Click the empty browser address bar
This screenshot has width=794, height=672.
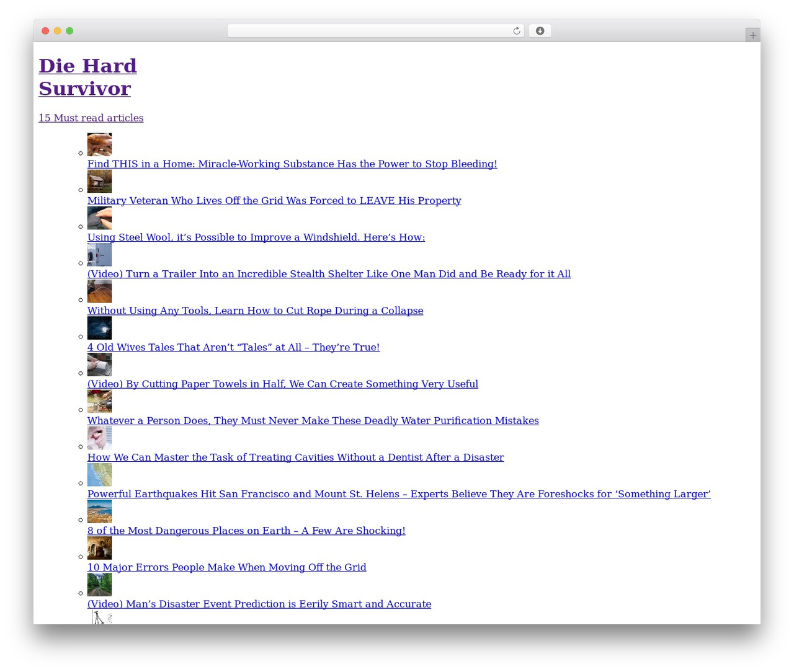pos(375,31)
